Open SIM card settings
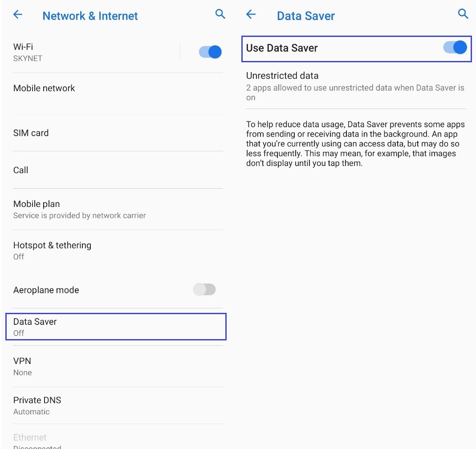 (118, 133)
